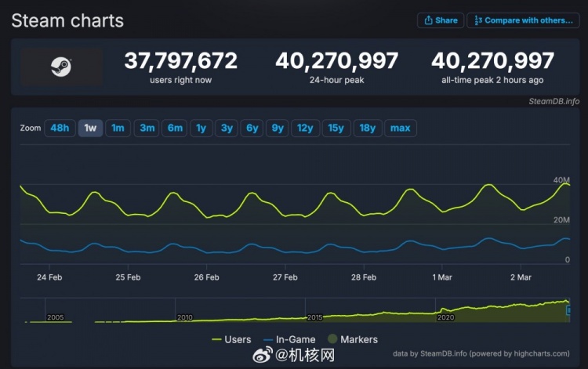Set zoom to 6y
Viewport: 588px width, 369px height.
click(252, 128)
